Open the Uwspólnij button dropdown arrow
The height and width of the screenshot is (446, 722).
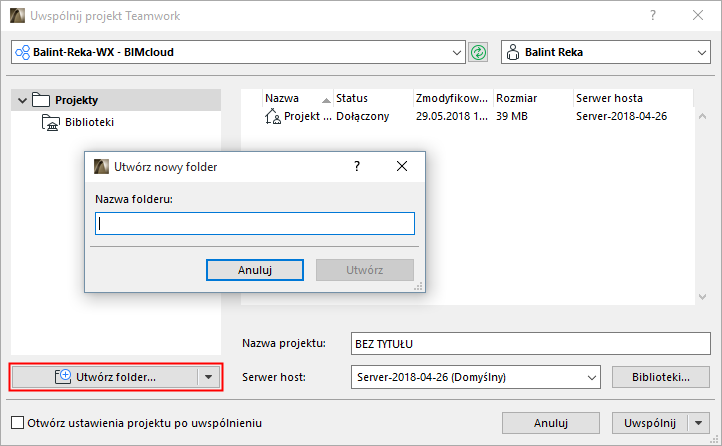click(699, 423)
